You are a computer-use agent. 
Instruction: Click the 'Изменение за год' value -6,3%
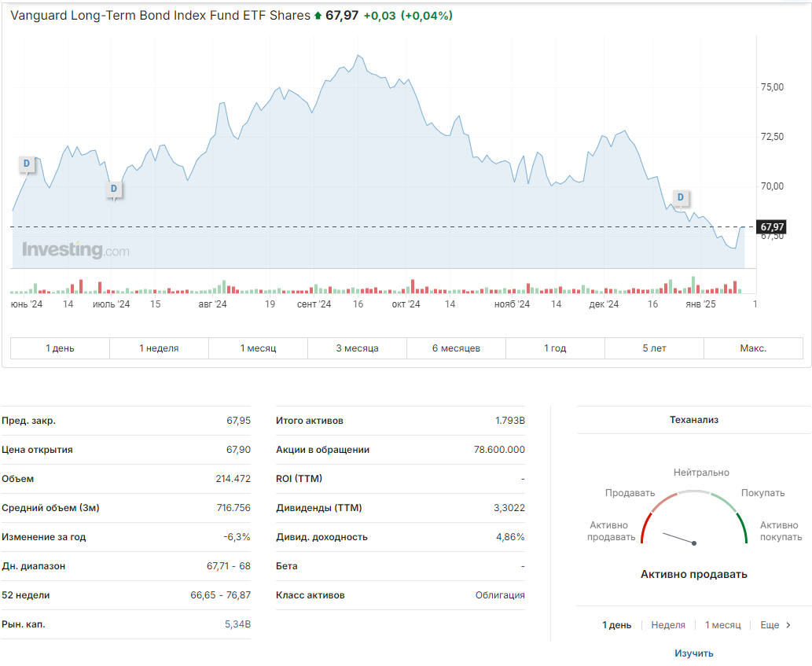pyautogui.click(x=237, y=537)
